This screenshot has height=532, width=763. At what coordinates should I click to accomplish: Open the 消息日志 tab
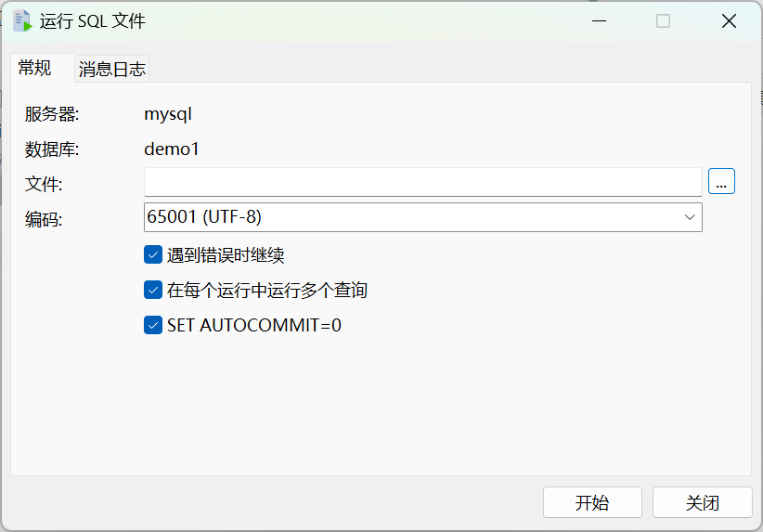[112, 69]
